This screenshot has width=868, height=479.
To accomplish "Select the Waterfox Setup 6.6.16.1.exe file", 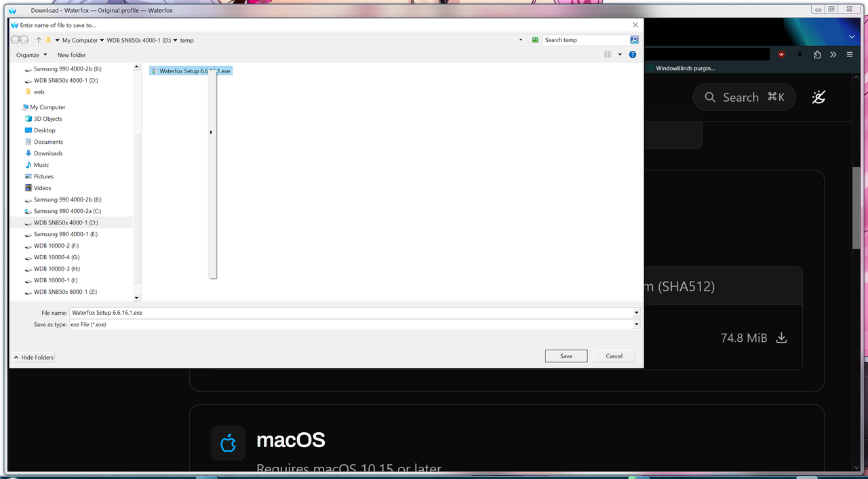I will pyautogui.click(x=191, y=71).
